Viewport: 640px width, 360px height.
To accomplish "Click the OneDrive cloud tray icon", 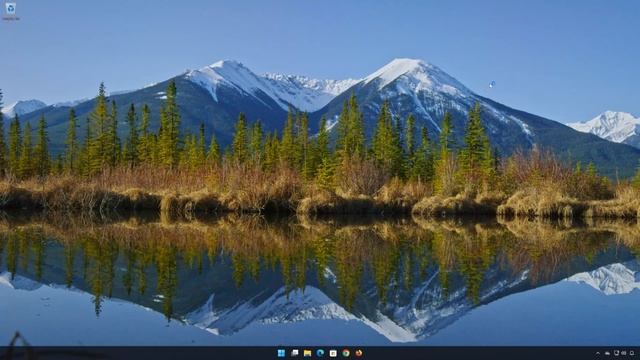I will 607,353.
